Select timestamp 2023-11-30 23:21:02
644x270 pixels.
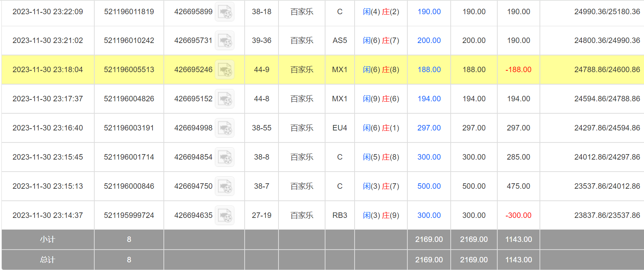click(48, 40)
